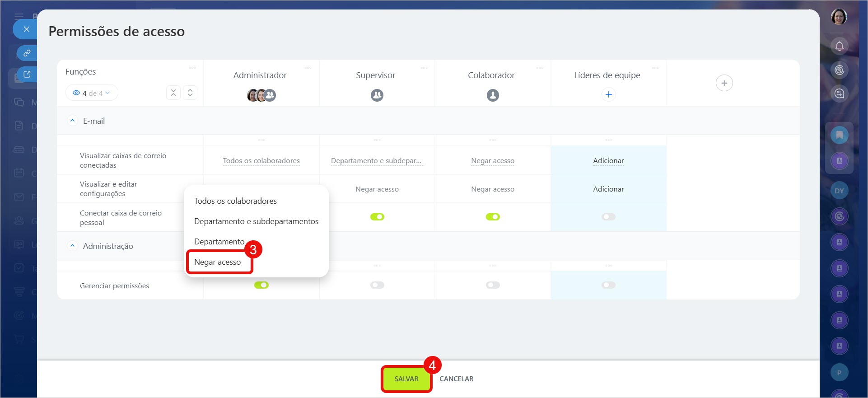Image resolution: width=868 pixels, height=398 pixels.
Task: Click the notifications bell icon
Action: coord(839,46)
